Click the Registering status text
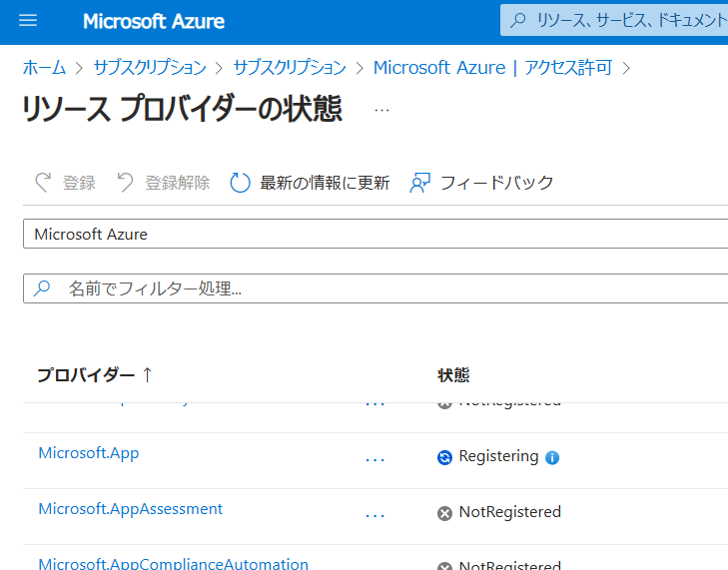Viewport: 728px width, 570px height. (x=498, y=457)
